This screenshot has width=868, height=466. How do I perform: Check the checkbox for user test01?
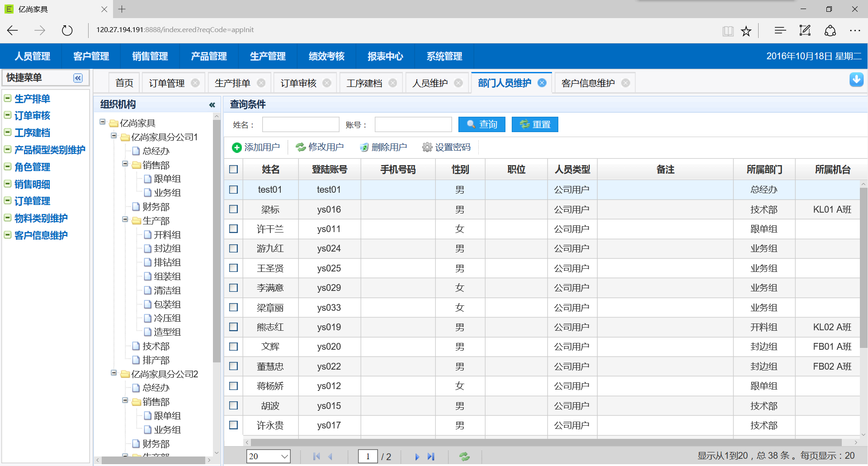[233, 190]
